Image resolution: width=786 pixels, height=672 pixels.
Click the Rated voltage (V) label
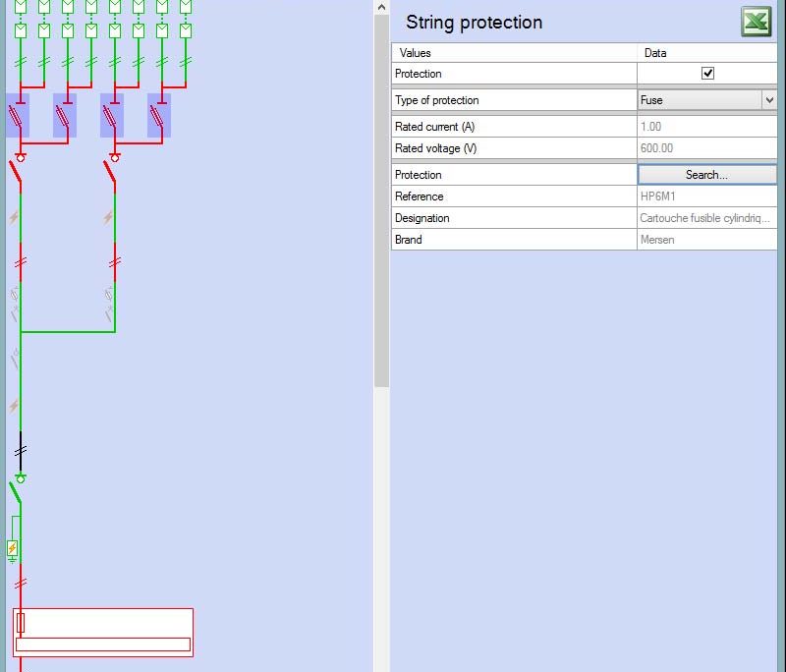coord(435,148)
